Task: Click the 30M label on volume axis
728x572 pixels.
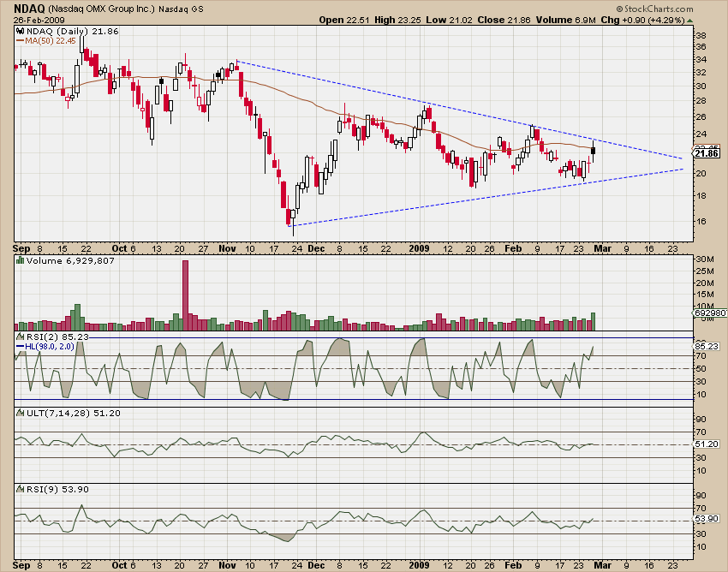Action: point(704,259)
